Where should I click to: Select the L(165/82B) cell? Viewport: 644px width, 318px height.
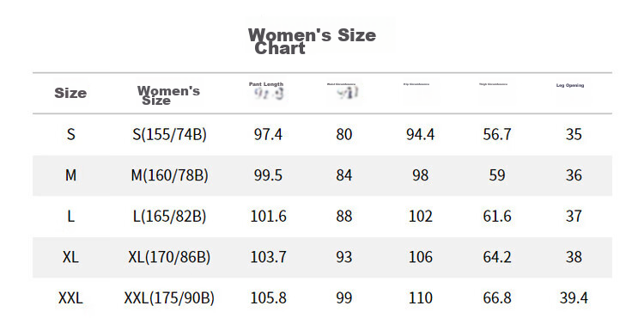(169, 217)
